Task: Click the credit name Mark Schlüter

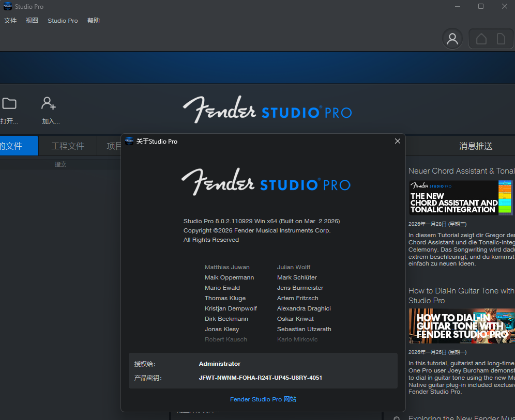Action: pos(297,277)
